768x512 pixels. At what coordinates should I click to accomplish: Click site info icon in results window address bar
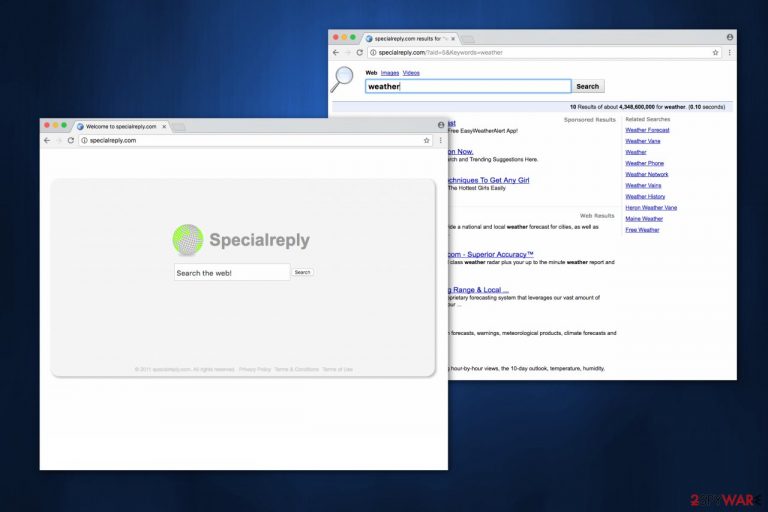click(x=373, y=52)
